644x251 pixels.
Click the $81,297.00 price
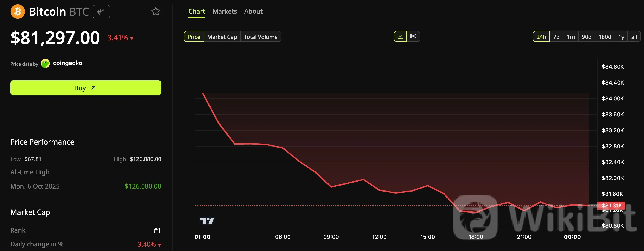coord(55,38)
